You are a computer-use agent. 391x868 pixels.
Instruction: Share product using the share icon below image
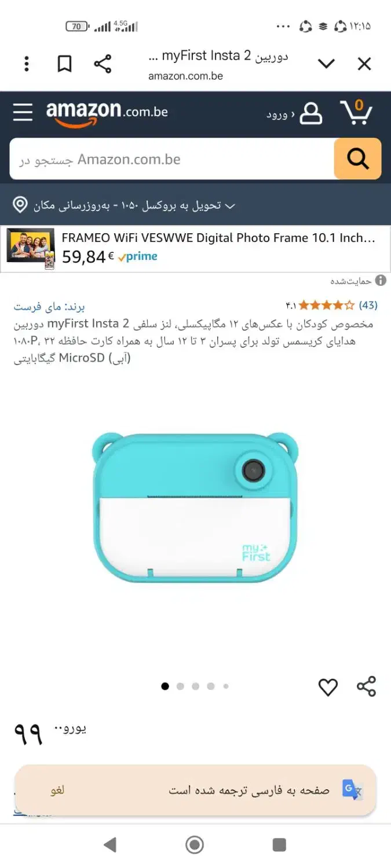tap(366, 686)
